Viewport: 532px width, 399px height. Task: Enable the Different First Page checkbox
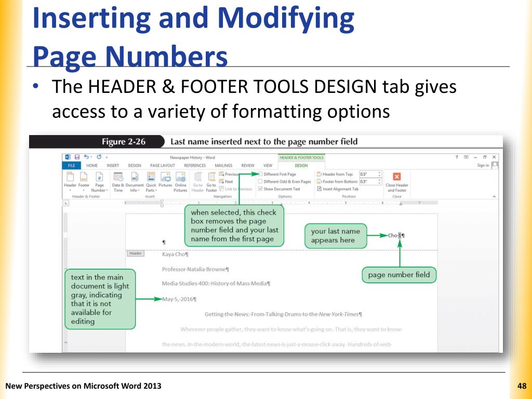[260, 174]
